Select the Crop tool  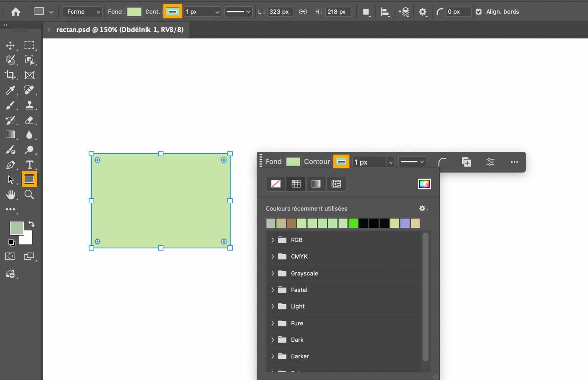11,75
